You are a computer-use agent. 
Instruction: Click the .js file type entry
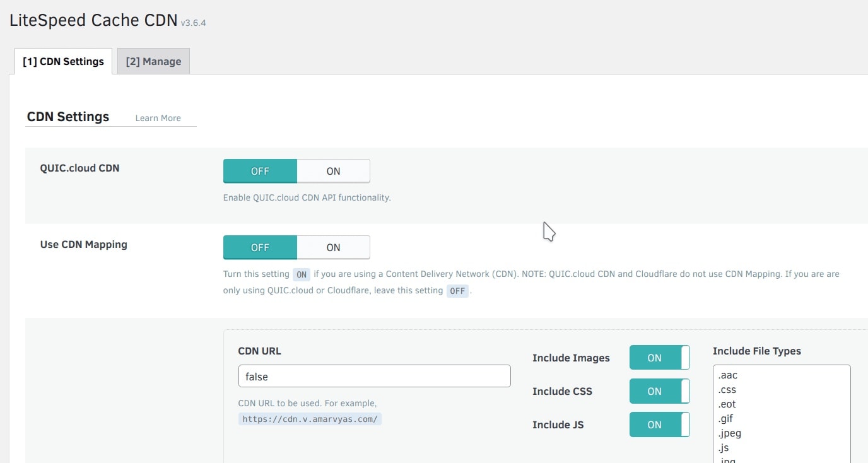tap(724, 448)
